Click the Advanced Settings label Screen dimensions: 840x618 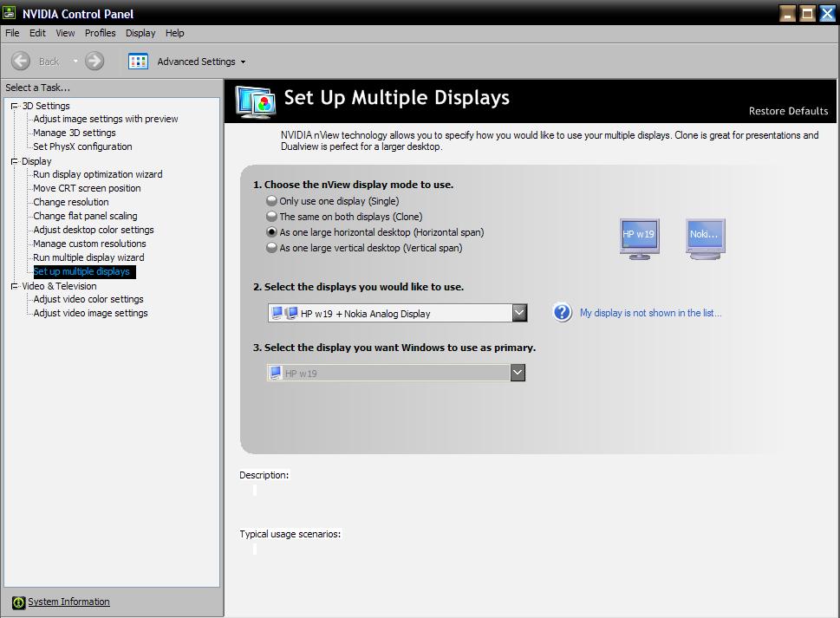tap(196, 62)
